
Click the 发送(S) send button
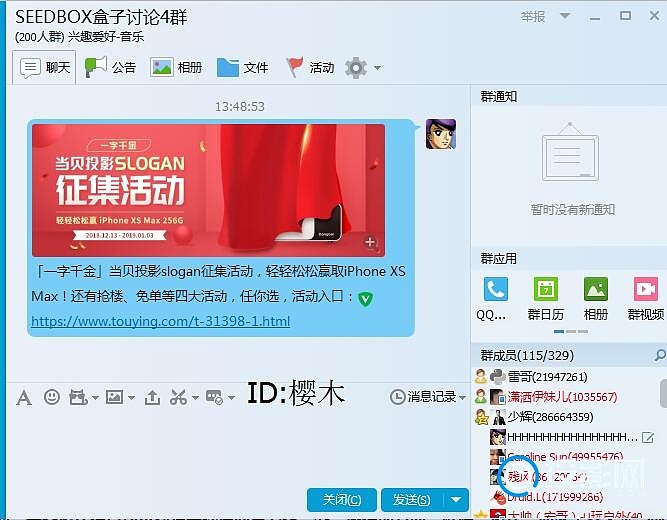(x=412, y=500)
